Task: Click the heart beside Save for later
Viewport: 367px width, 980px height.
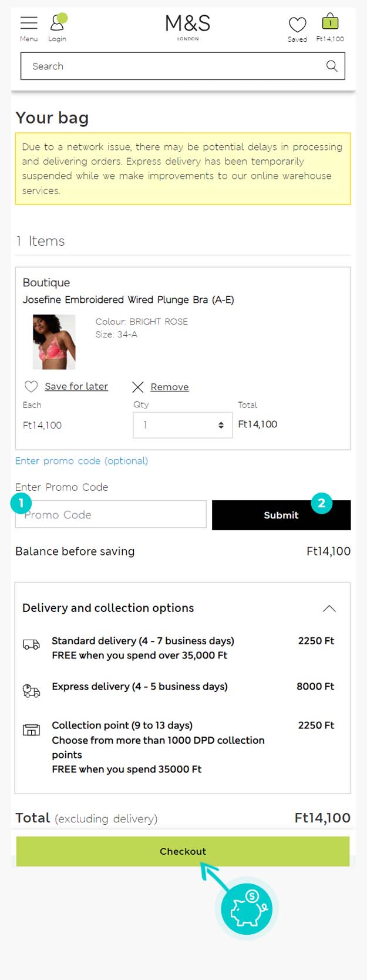Action: pyautogui.click(x=31, y=386)
